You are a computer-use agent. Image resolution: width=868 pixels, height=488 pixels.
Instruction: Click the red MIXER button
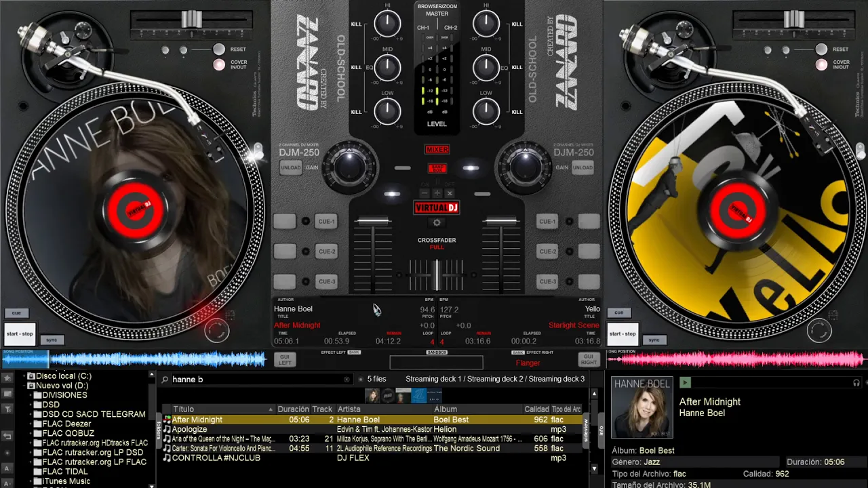(x=437, y=150)
